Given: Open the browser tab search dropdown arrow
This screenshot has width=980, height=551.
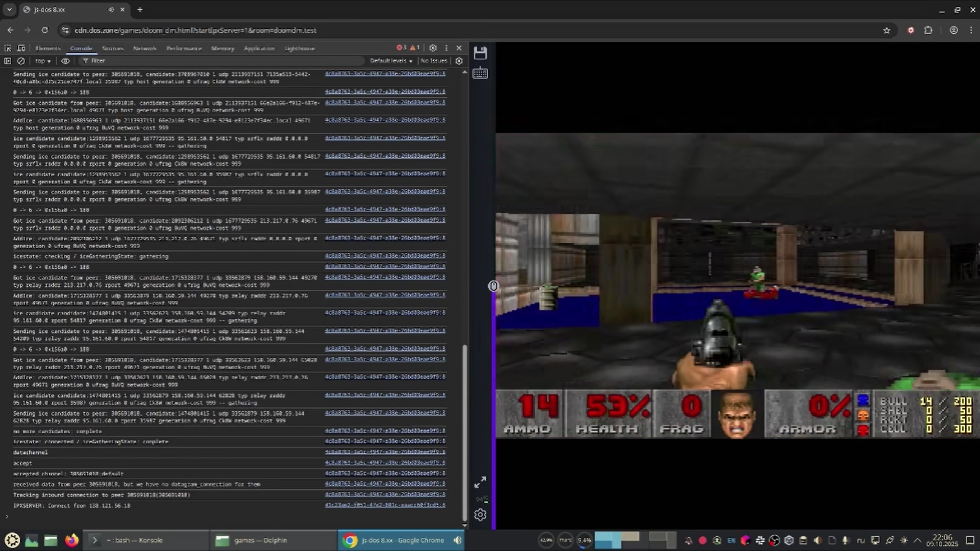Looking at the screenshot, I should point(9,9).
